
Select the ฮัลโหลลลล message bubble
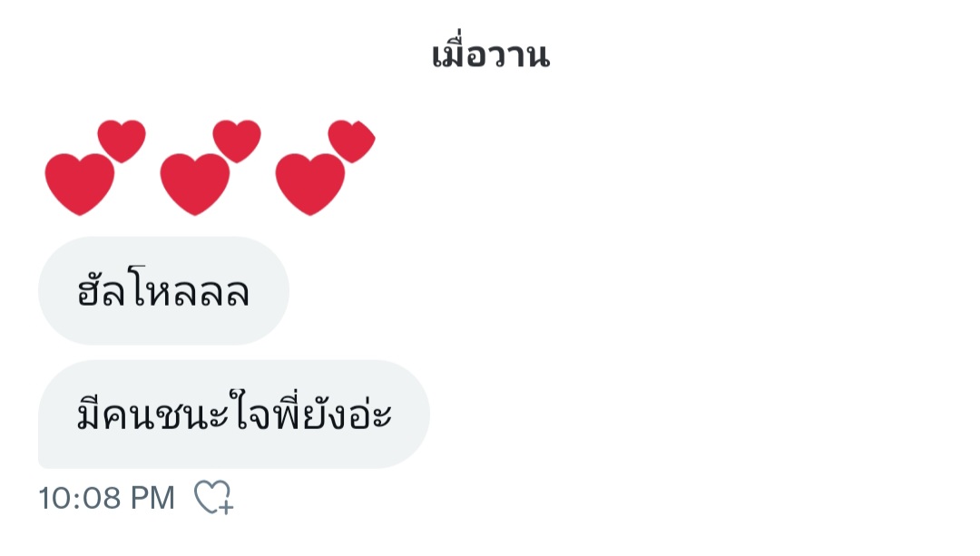tap(163, 290)
